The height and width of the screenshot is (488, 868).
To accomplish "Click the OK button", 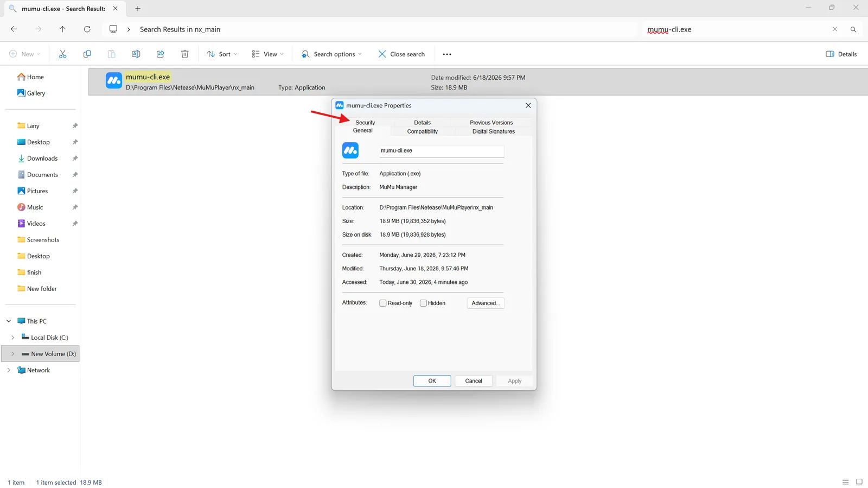I will click(x=432, y=381).
